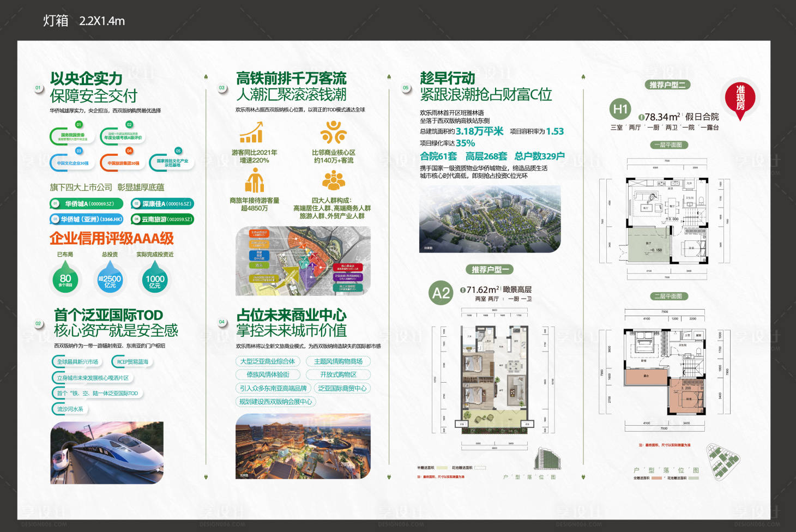Viewport: 796px width, 532px height.
Task: Click the 推荐户型二 label
Action: point(668,84)
